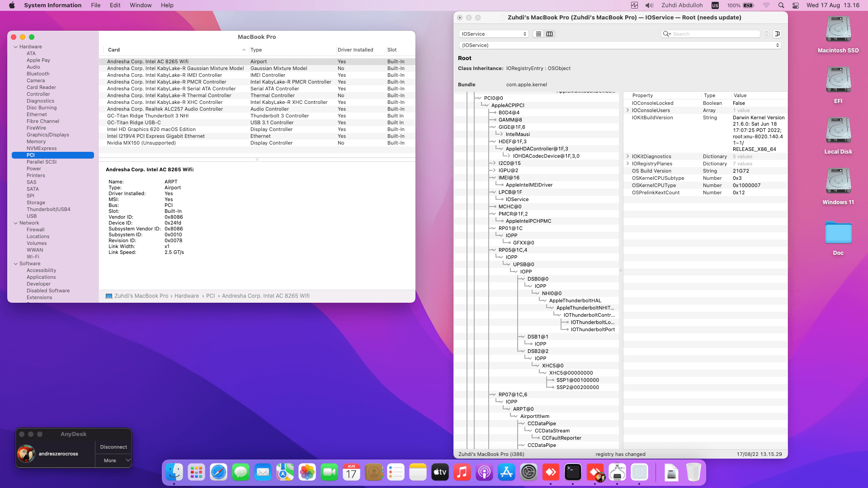Screen dimensions: 868x488
Task: Open the File menu
Action: [95, 5]
